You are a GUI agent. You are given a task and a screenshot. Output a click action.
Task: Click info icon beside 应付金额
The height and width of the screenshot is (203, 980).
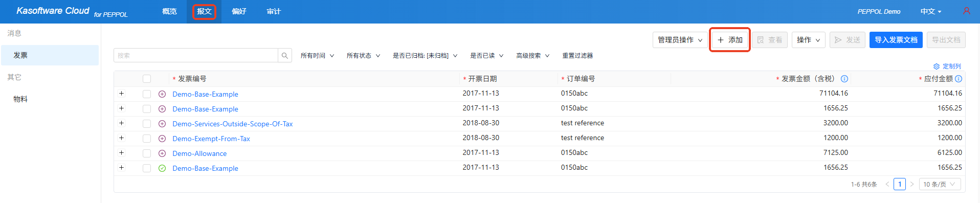click(x=959, y=79)
